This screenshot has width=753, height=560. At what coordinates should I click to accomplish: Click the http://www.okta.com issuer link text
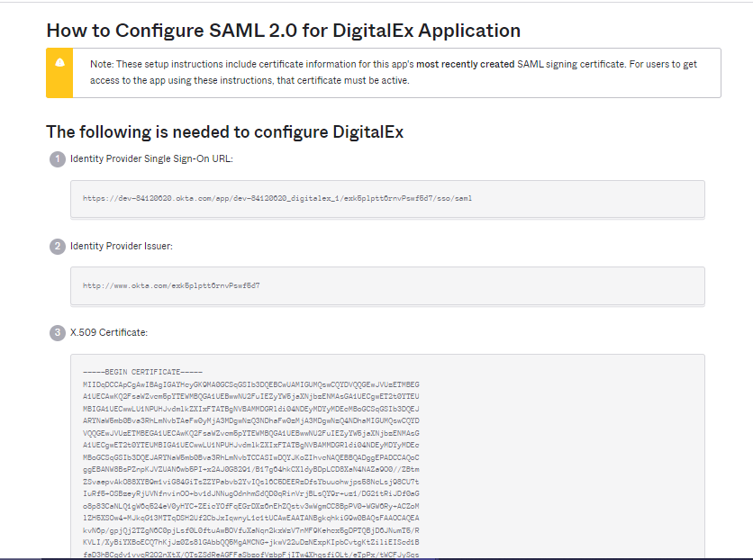point(171,285)
